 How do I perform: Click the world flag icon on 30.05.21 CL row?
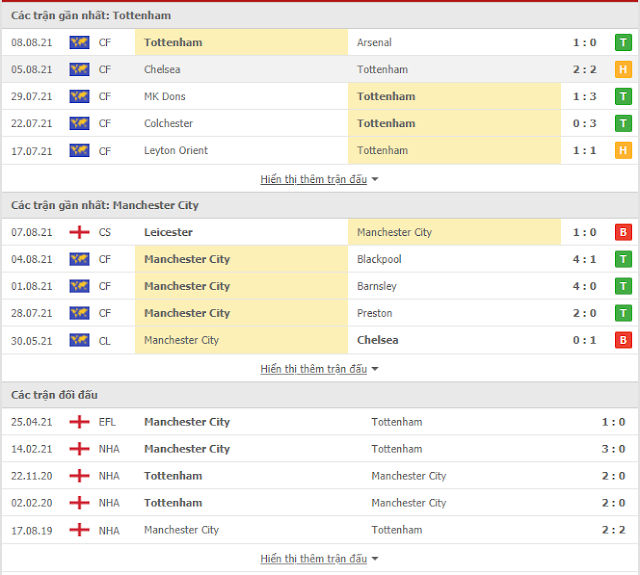pyautogui.click(x=79, y=340)
